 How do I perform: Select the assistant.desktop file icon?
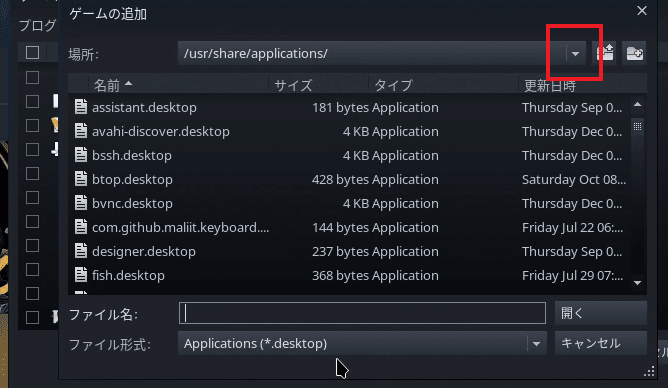[x=81, y=107]
